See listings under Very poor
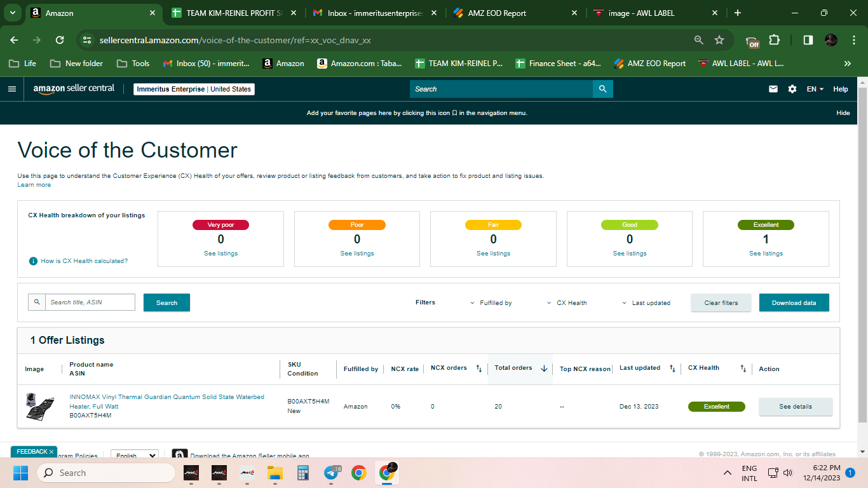 point(220,254)
